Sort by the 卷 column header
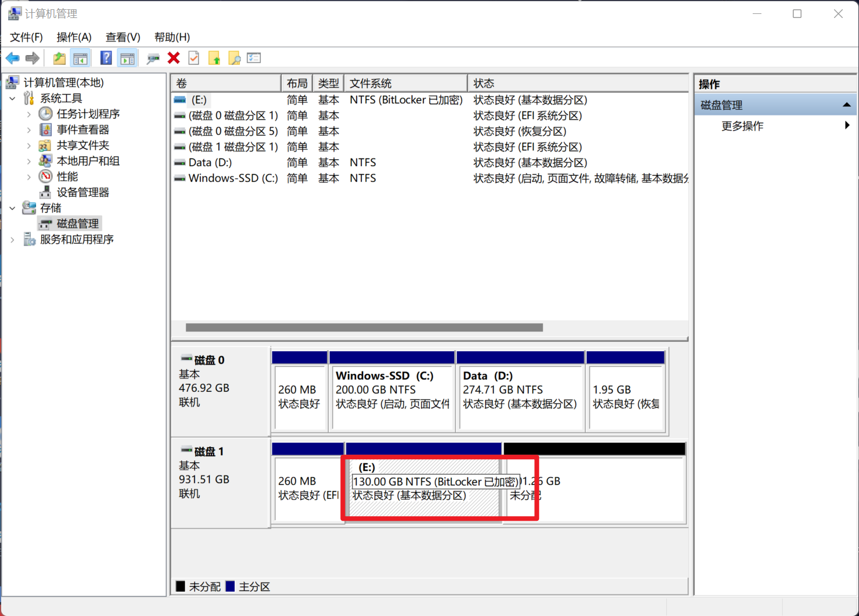 tap(226, 83)
